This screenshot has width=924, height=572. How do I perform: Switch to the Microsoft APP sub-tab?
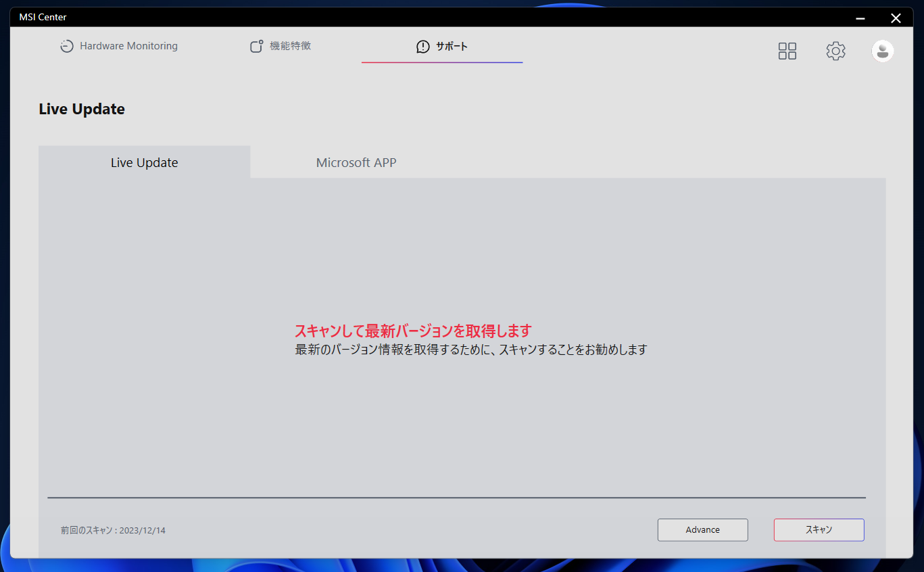coord(356,162)
